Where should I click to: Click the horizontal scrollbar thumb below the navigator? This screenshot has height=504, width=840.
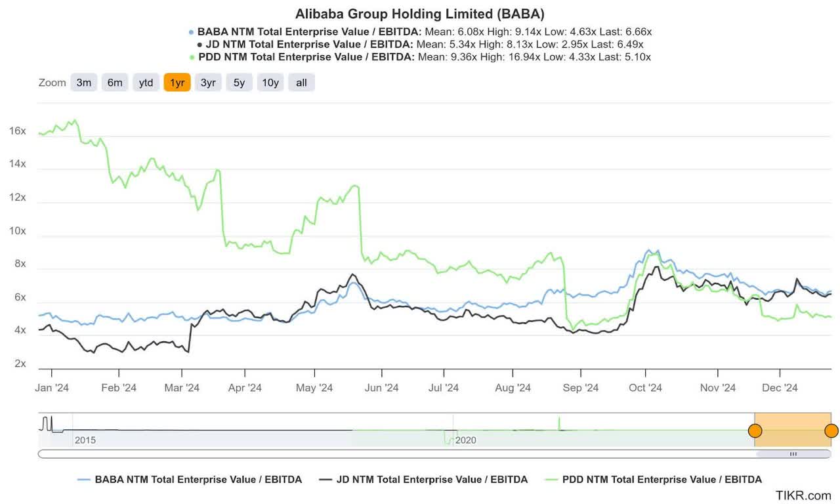793,453
